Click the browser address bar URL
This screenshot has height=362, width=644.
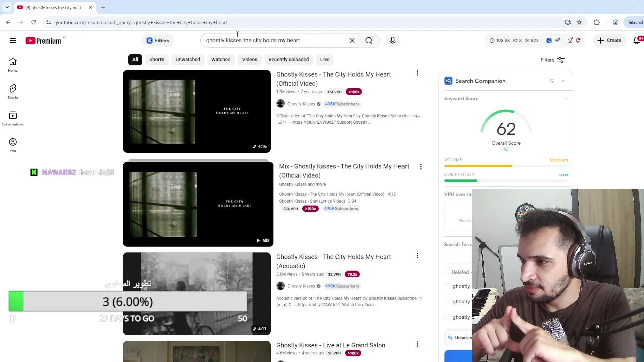coord(141,22)
